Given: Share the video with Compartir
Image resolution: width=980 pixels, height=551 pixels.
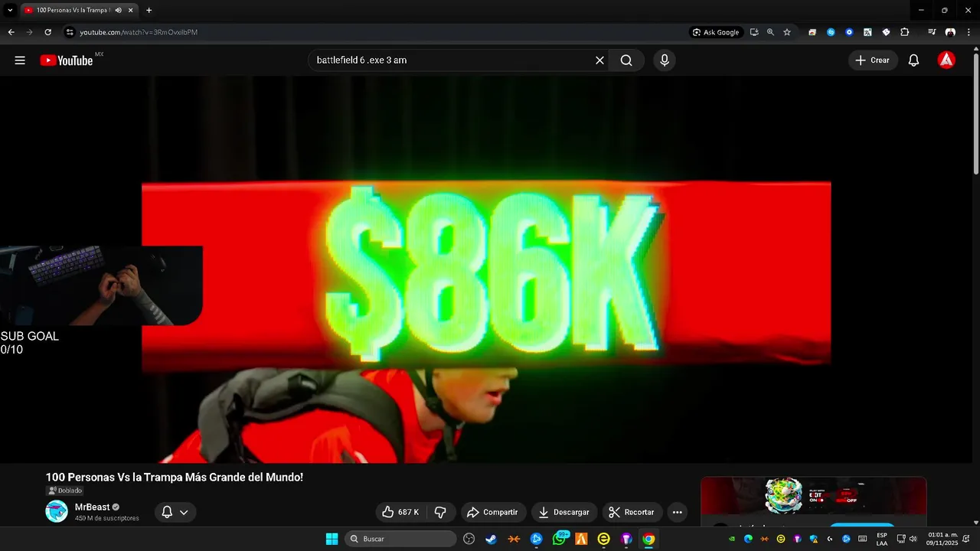Looking at the screenshot, I should [x=492, y=512].
